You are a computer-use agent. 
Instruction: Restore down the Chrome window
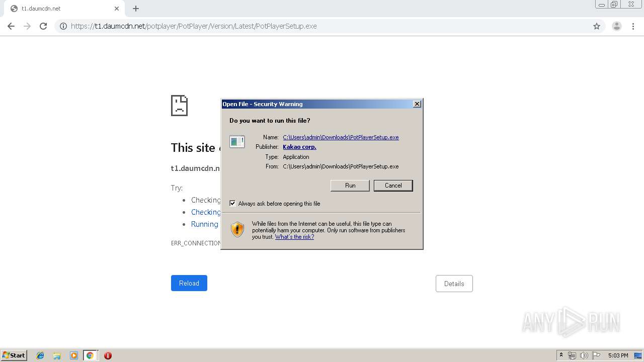pyautogui.click(x=614, y=5)
